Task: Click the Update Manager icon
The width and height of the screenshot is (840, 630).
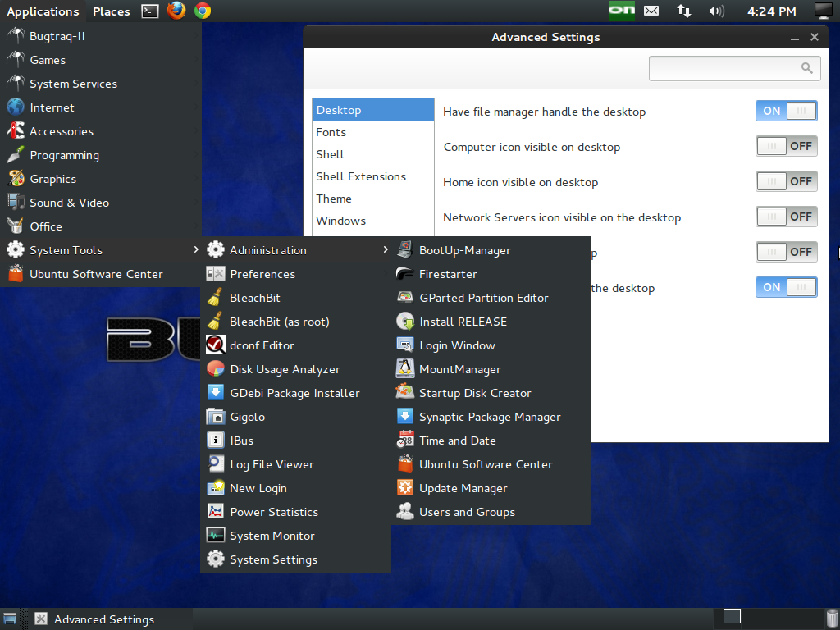Action: pos(405,487)
